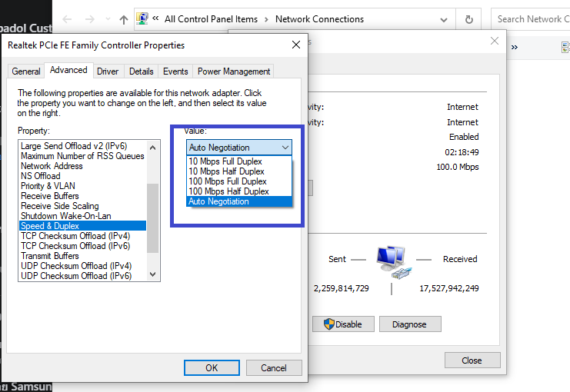Choose 100 Mbps Full Duplex value
Screen dimensions: 570x392
[239, 181]
